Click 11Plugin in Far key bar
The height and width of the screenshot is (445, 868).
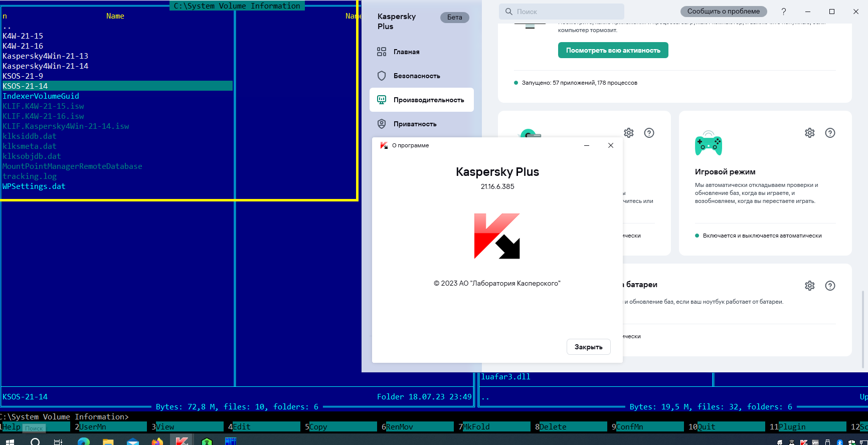coord(808,427)
